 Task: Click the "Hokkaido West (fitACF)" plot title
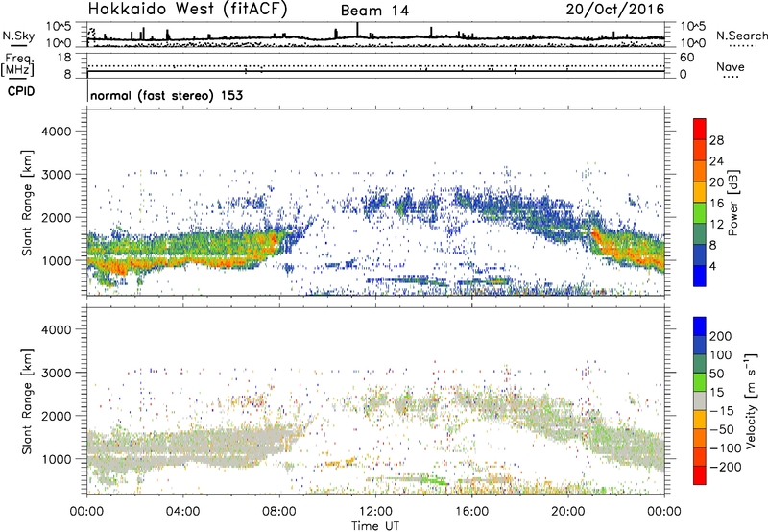point(187,10)
